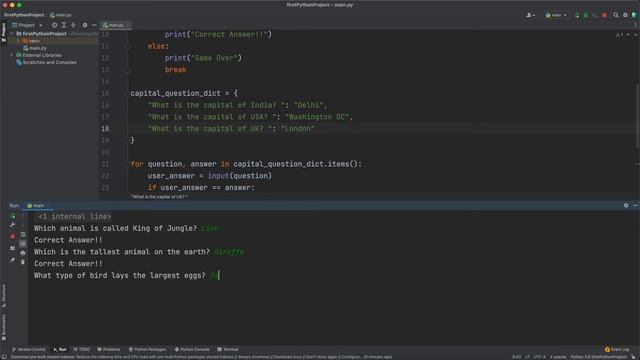
Task: Click Run with Coverage icon in toolbar
Action: pos(595,15)
